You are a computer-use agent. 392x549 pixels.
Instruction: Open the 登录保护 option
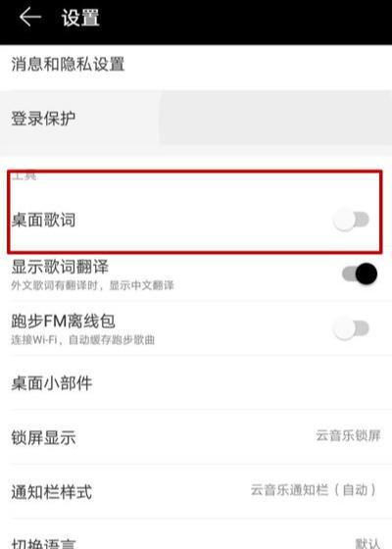(x=196, y=119)
